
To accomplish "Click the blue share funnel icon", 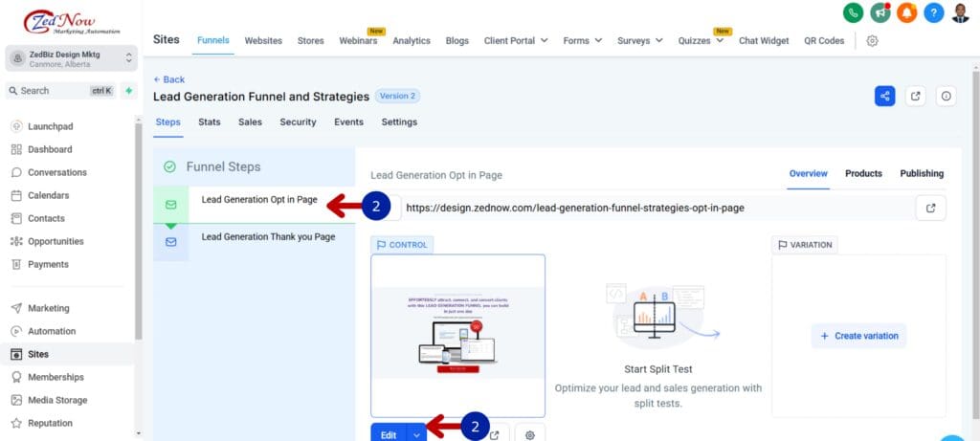I will pos(885,97).
